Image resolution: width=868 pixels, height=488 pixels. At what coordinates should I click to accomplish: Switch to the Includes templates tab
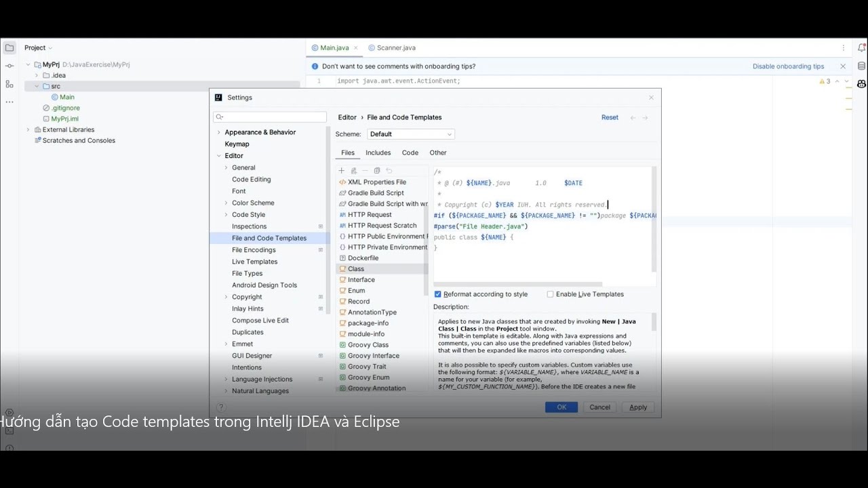(378, 152)
